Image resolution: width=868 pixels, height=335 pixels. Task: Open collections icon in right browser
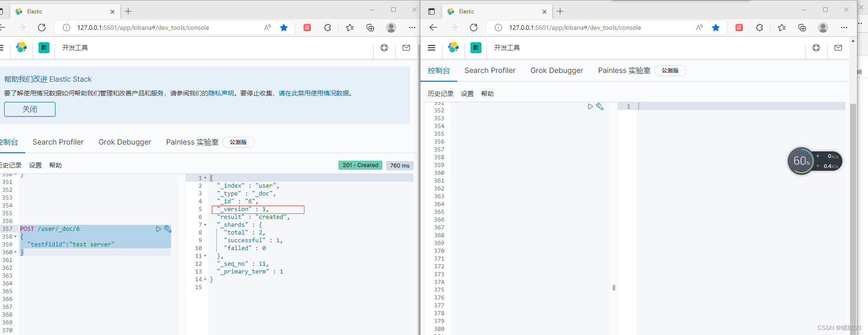(802, 28)
